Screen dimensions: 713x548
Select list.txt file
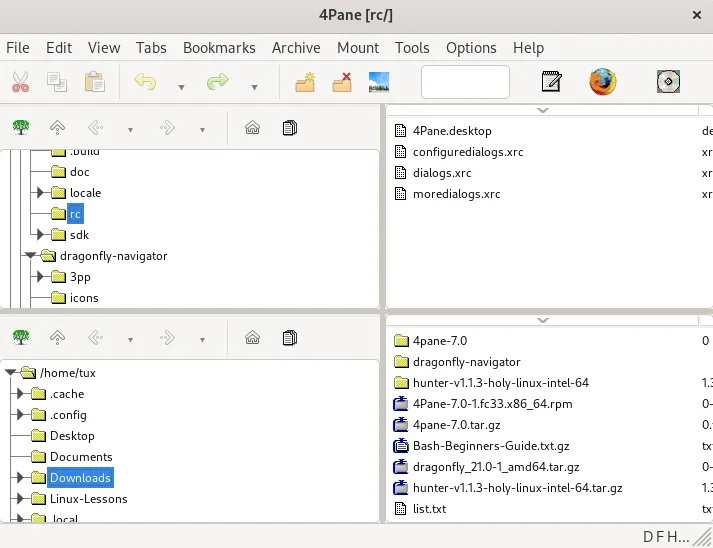coord(429,509)
